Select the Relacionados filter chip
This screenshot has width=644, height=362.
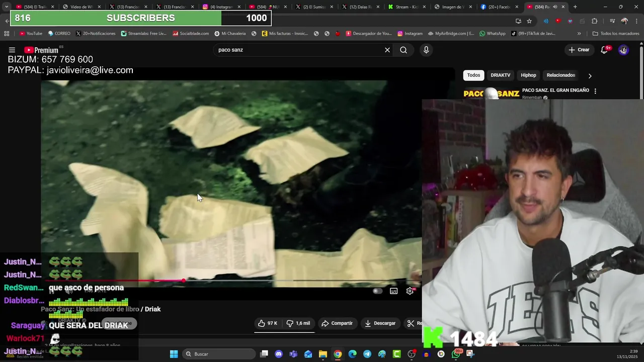[560, 75]
